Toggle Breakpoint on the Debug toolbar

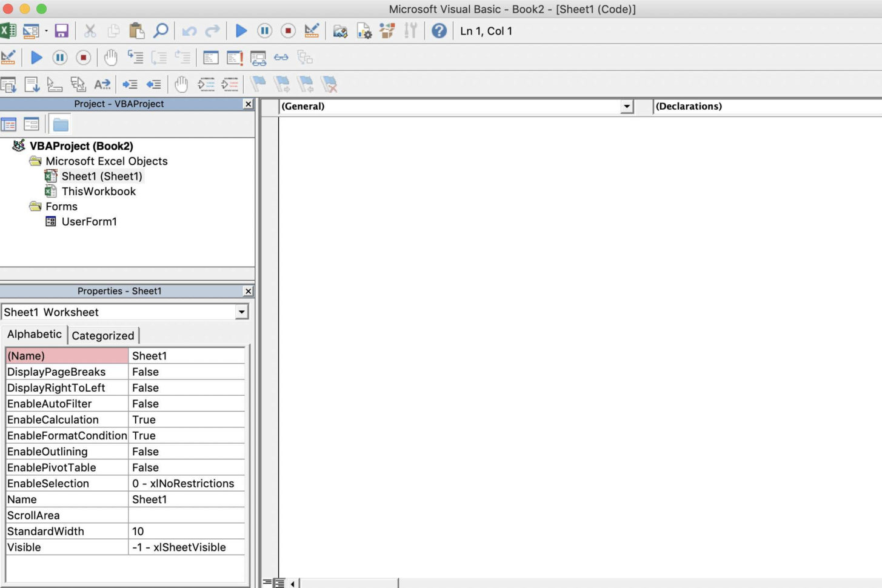(x=110, y=58)
